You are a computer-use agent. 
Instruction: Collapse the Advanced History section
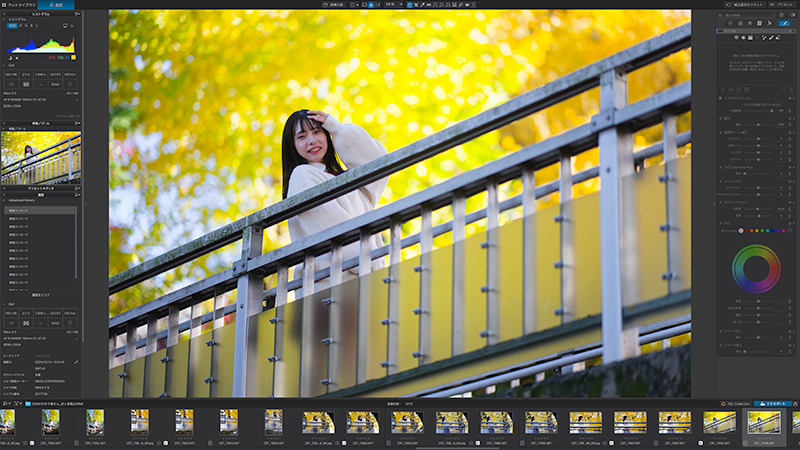(x=4, y=200)
